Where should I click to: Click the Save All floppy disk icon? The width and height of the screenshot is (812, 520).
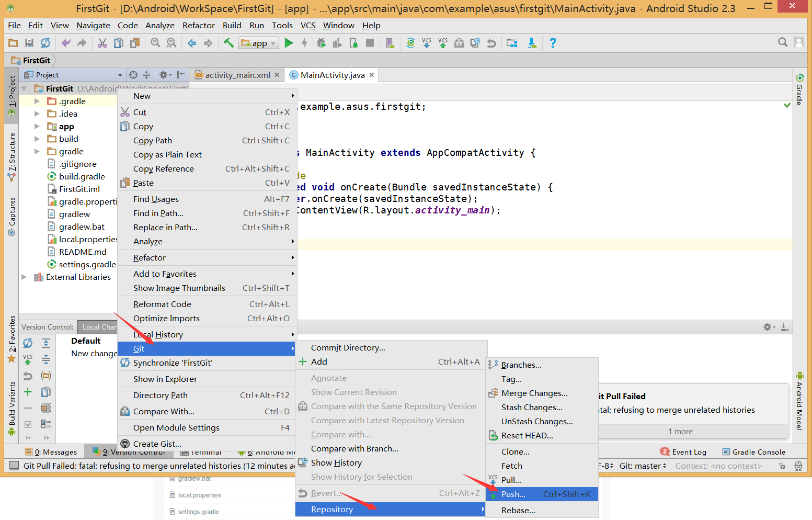click(29, 43)
